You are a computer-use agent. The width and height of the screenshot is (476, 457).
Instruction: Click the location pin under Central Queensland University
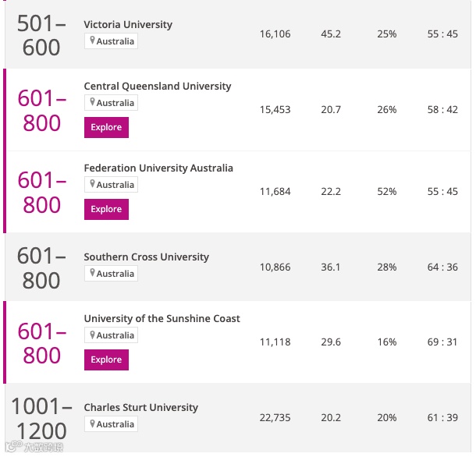coord(92,103)
